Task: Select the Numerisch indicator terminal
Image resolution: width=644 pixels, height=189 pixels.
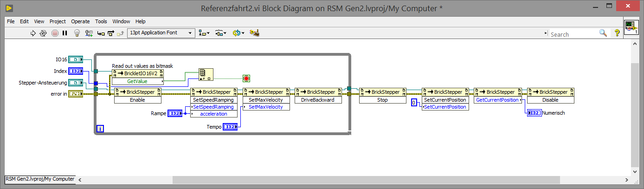Action: point(534,113)
